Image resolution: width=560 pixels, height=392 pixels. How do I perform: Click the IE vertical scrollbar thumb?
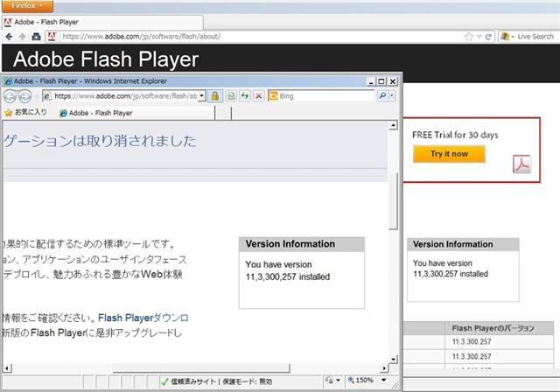[x=393, y=200]
